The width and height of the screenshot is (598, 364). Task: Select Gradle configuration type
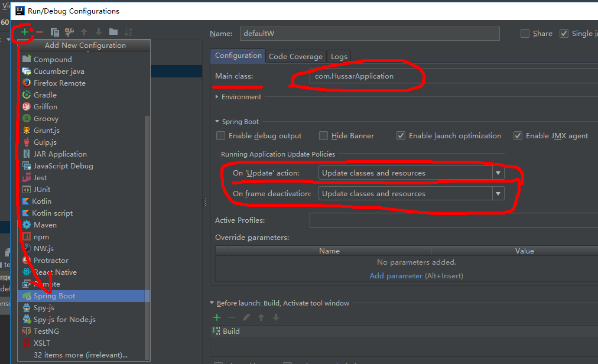pos(84,95)
